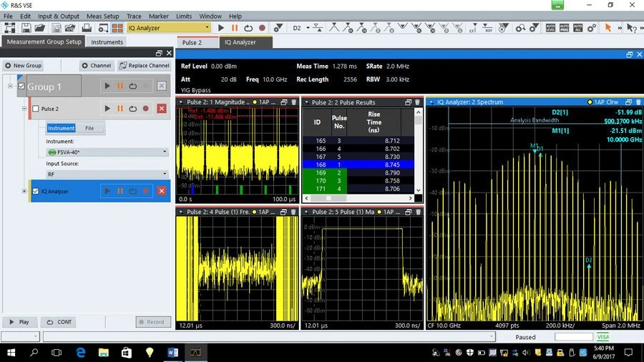Screen dimensions: 644x362
Task: Click the printer icon in the toolbar
Action: (x=87, y=28)
